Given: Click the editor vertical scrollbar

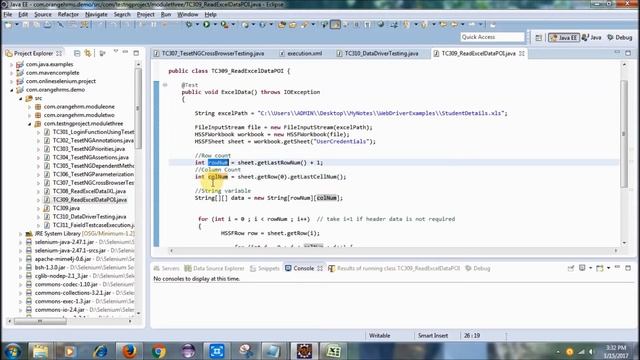Looking at the screenshot, I should (x=624, y=135).
